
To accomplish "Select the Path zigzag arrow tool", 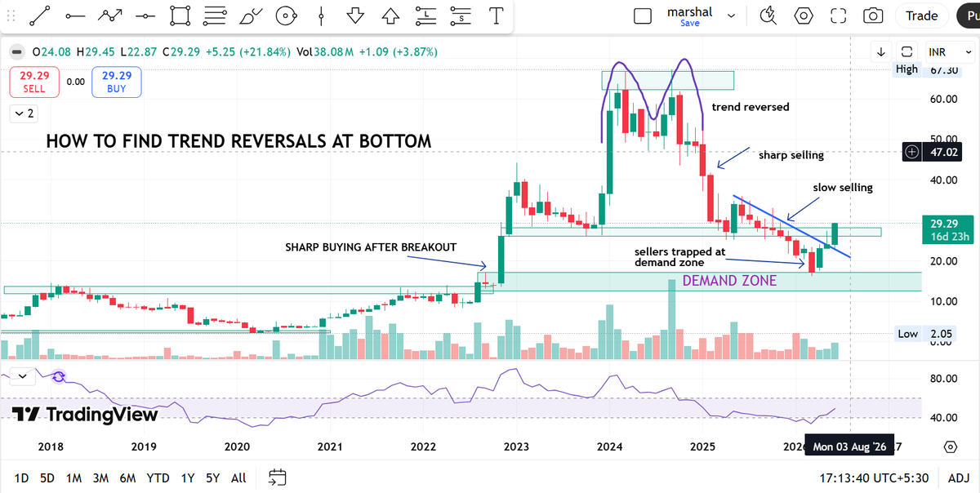I will click(x=109, y=16).
